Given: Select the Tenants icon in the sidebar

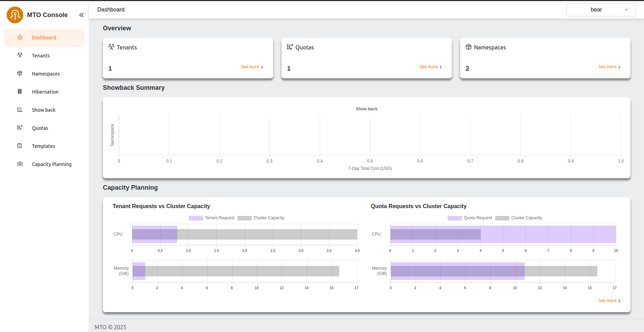Looking at the screenshot, I should coord(20,55).
